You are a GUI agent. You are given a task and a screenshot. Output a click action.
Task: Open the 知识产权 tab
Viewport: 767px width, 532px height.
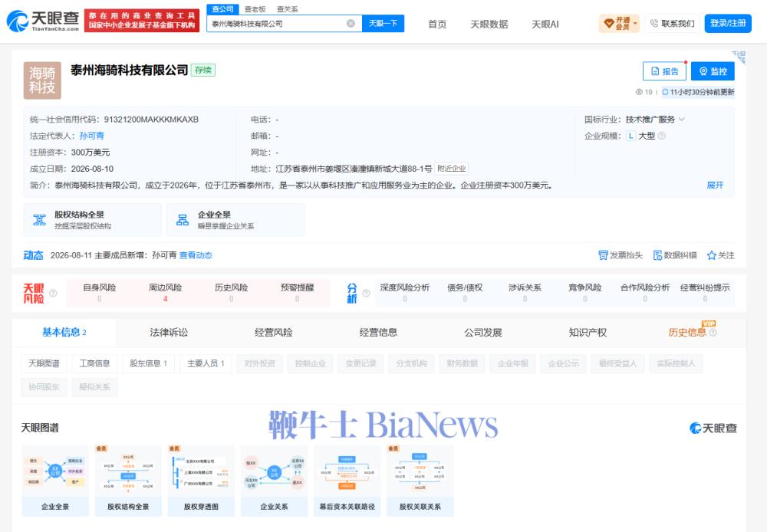[x=588, y=333]
